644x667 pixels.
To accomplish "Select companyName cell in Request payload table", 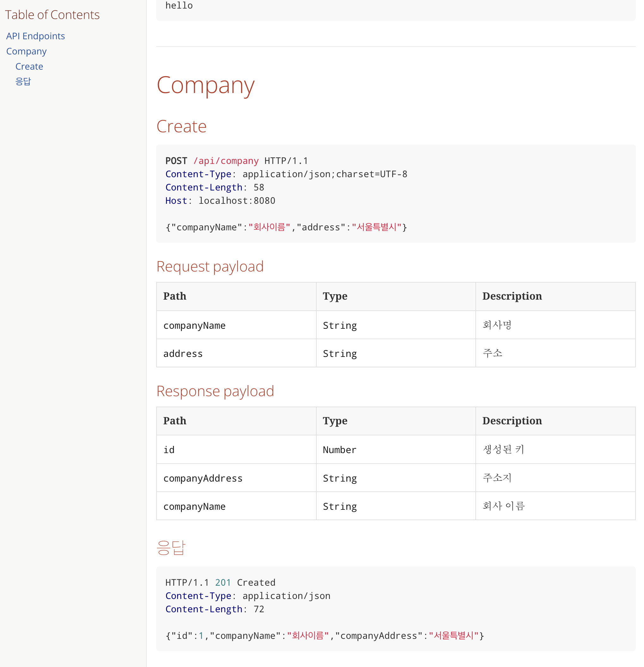I will (236, 325).
